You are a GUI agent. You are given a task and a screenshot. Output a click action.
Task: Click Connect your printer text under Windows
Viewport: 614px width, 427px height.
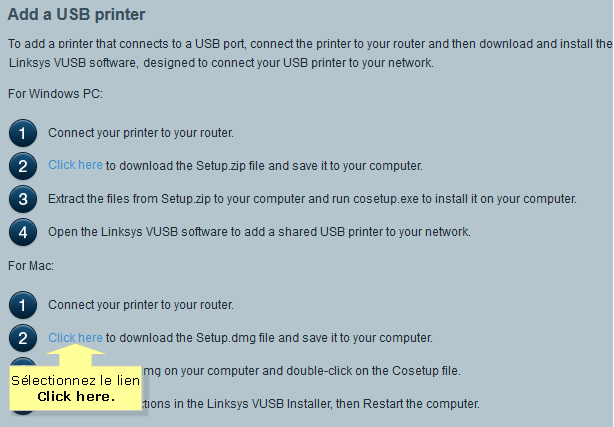(x=141, y=133)
